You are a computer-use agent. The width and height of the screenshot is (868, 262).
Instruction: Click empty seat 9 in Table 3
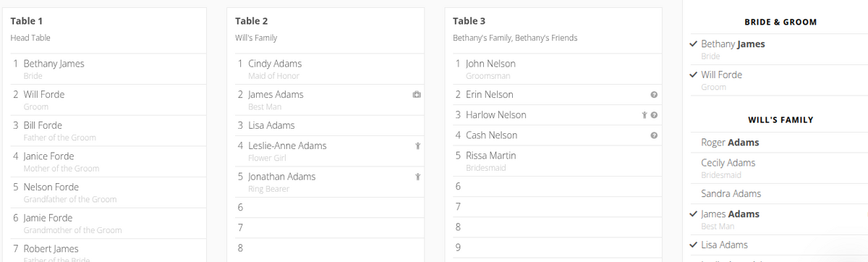coord(554,248)
